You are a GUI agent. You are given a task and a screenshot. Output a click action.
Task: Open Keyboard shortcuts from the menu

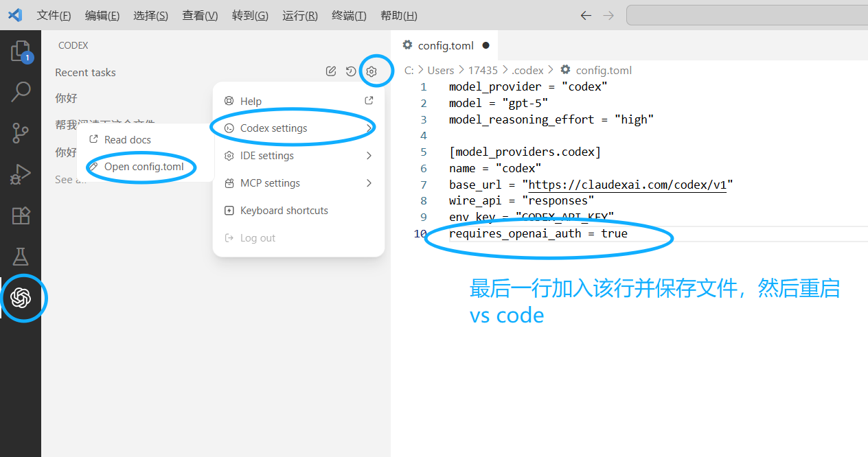pos(284,211)
